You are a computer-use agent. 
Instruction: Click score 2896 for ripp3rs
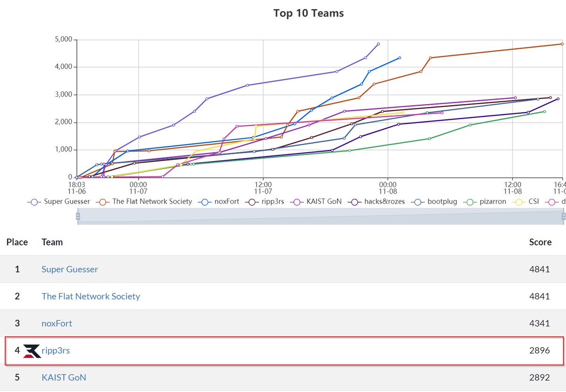coord(540,351)
